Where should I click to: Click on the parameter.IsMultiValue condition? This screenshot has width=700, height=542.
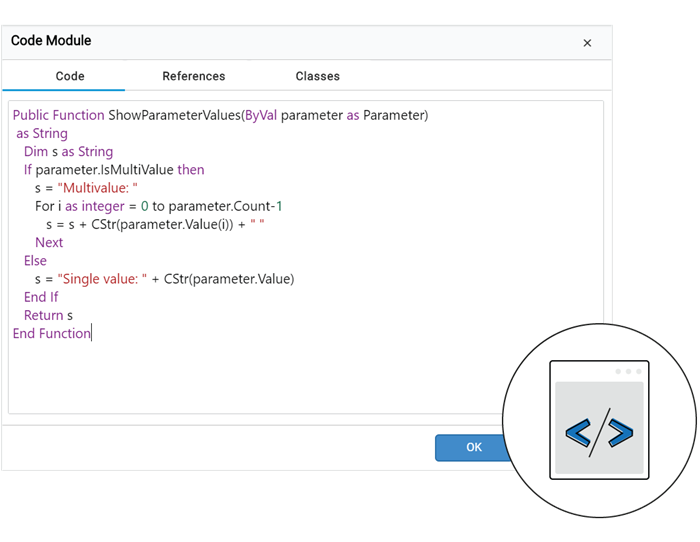104,170
